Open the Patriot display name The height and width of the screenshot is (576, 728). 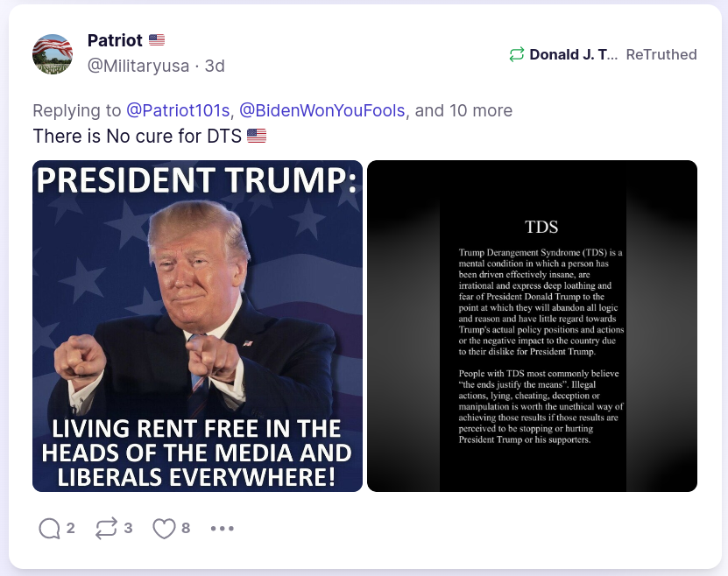(x=115, y=40)
